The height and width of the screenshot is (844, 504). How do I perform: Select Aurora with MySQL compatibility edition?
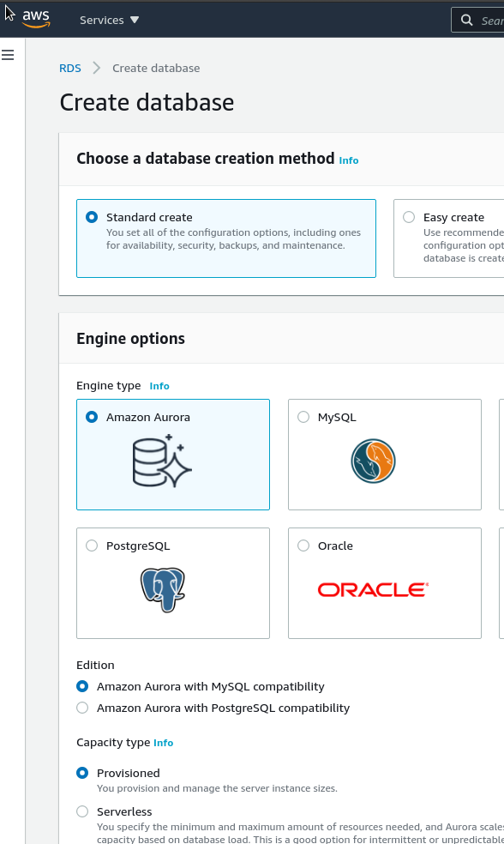[82, 686]
